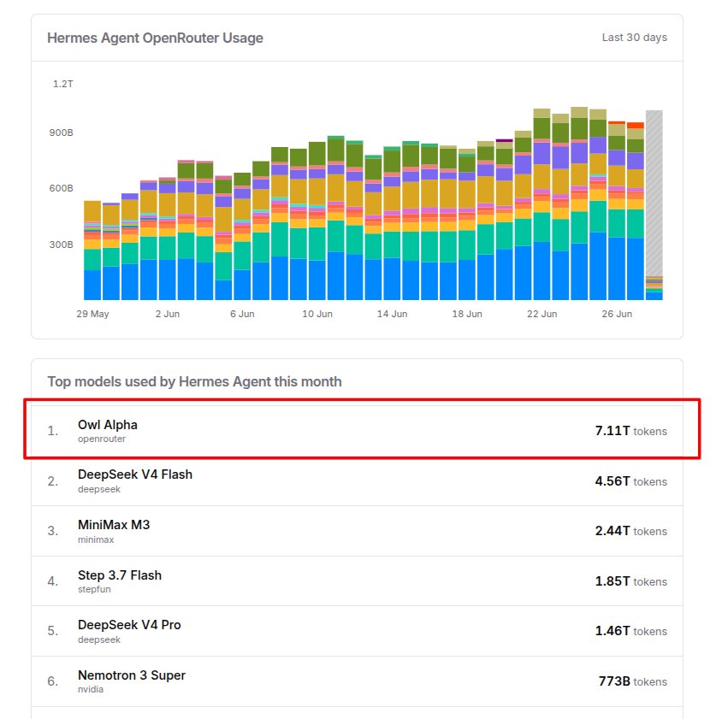
Task: Click the purple segment atop the 20 Jun bar
Action: 504,140
